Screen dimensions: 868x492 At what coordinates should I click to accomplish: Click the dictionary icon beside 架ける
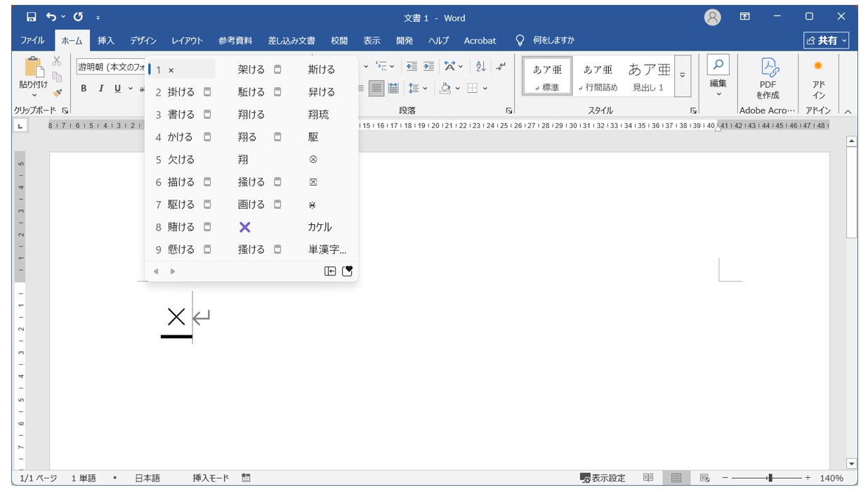pyautogui.click(x=277, y=70)
